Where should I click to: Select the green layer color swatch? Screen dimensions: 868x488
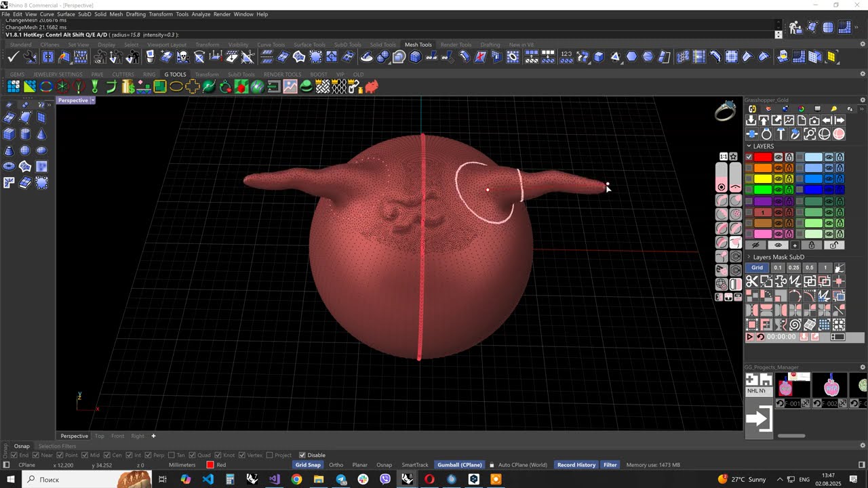pos(763,190)
